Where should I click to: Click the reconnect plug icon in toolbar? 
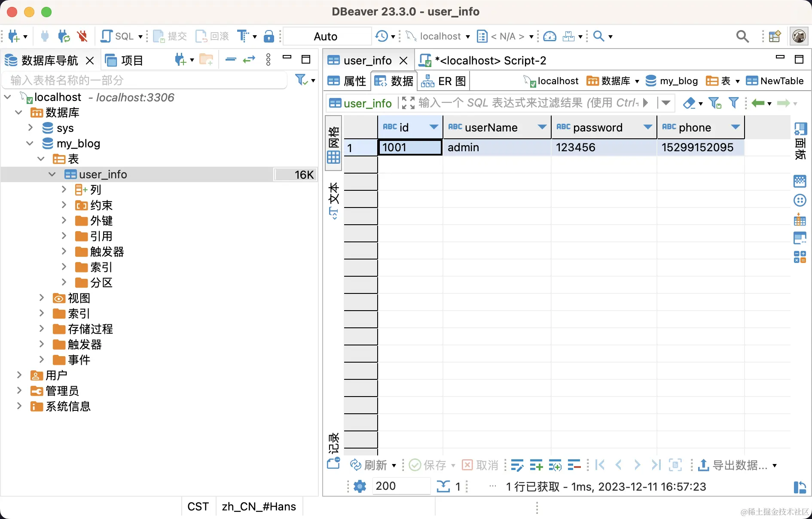(x=64, y=37)
